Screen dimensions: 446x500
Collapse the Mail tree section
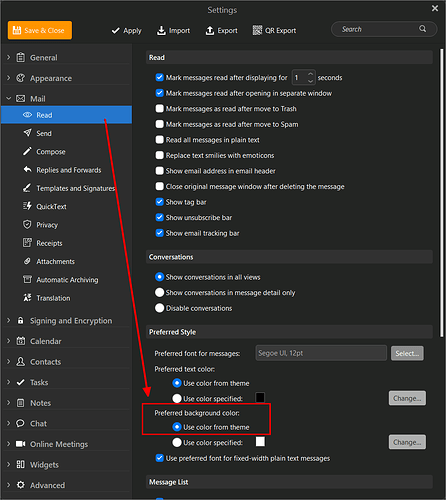coord(8,99)
